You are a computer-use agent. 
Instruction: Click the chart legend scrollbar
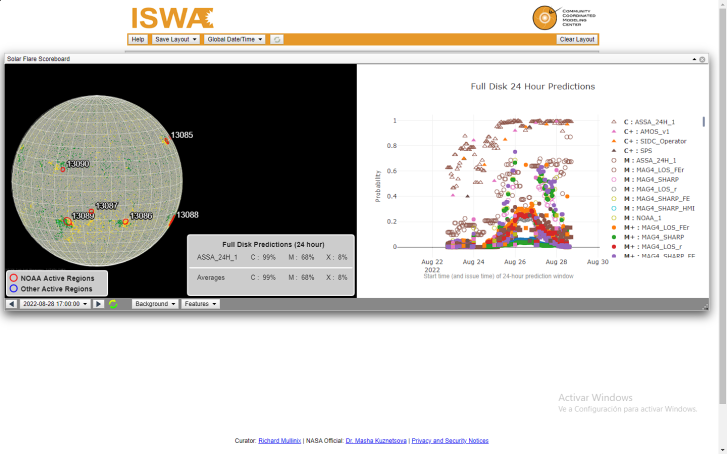point(703,122)
